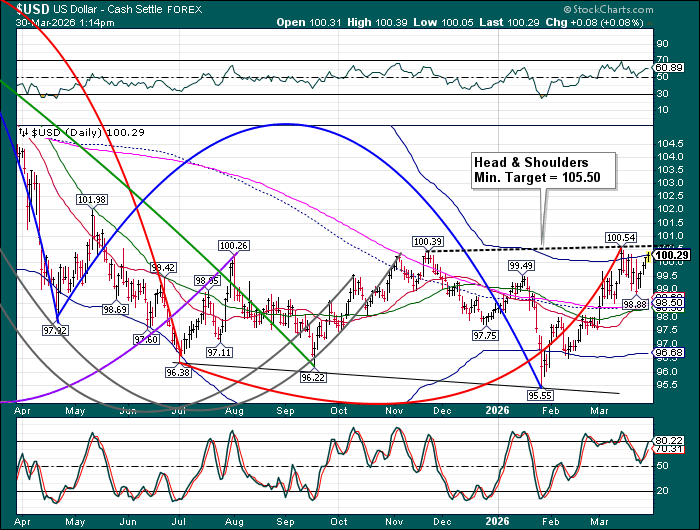Select the 96.22 September low label

(313, 376)
